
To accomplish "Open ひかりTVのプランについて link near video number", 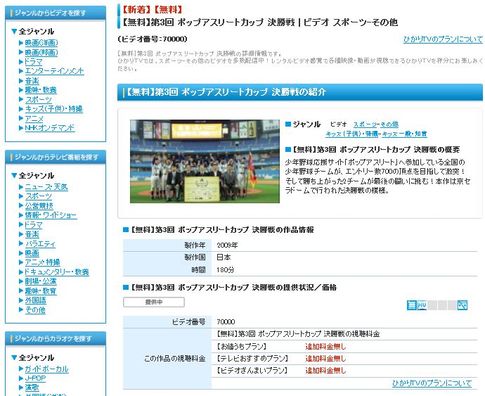I will [x=443, y=39].
